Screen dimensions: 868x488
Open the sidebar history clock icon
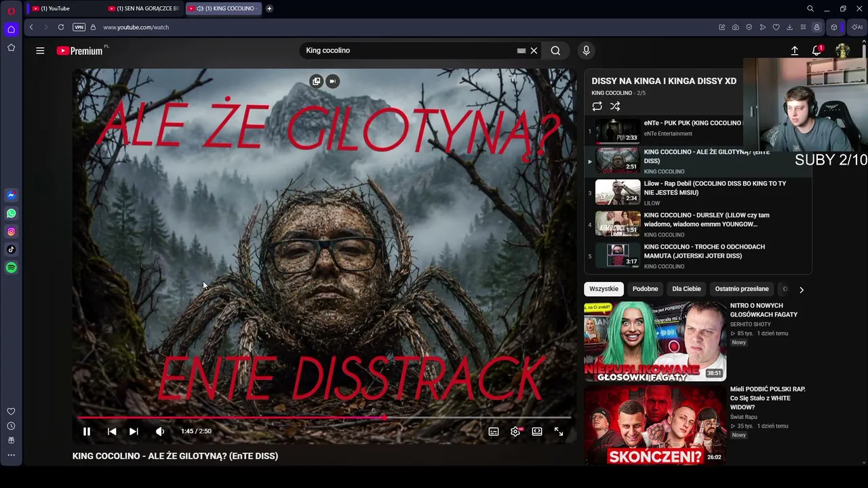pos(11,426)
